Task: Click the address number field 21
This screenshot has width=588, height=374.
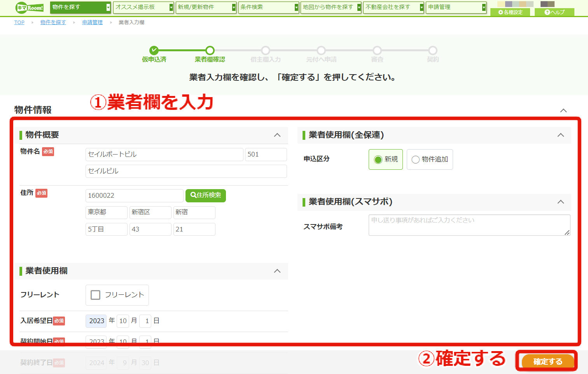Action: coord(194,229)
